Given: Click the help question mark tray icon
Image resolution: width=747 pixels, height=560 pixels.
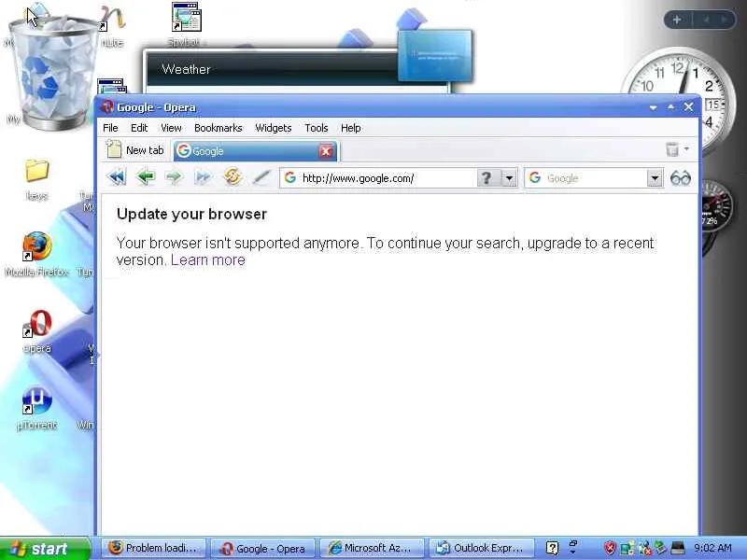Looking at the screenshot, I should coord(552,548).
